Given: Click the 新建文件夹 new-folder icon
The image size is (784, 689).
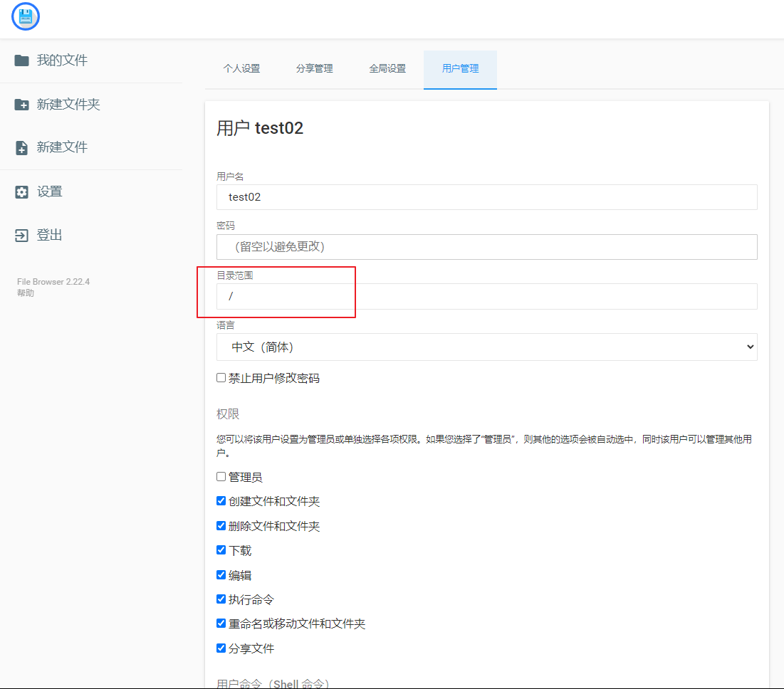Looking at the screenshot, I should tap(21, 104).
